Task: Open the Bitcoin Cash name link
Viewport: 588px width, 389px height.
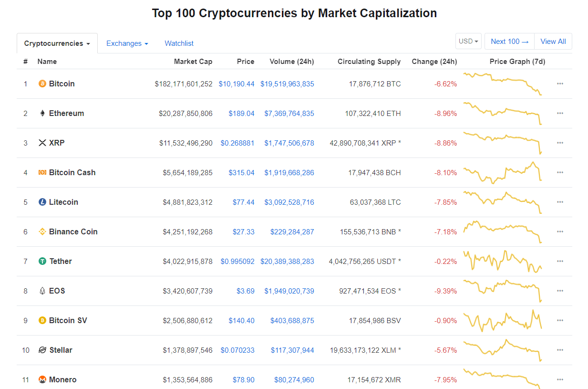Action: click(x=72, y=172)
